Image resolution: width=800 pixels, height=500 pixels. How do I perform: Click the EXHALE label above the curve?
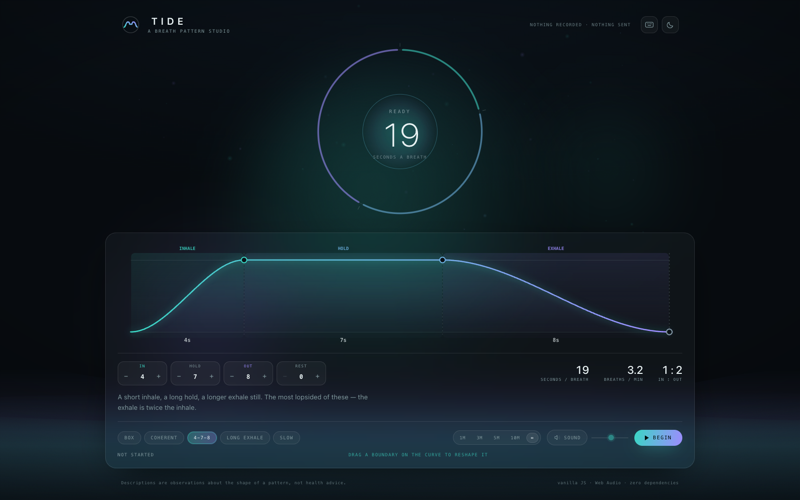556,248
